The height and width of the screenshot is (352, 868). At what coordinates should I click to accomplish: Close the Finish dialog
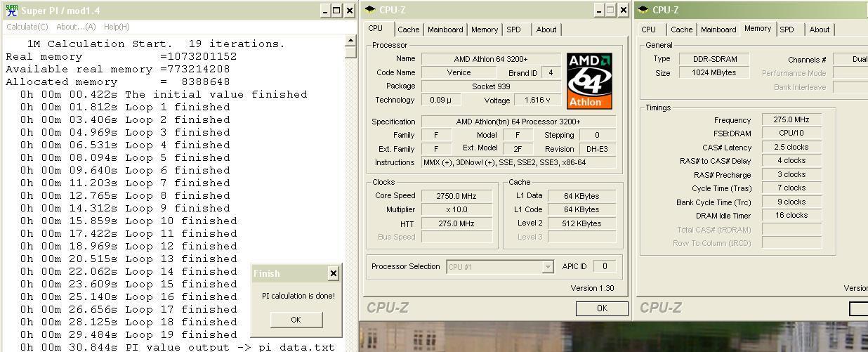(x=333, y=273)
